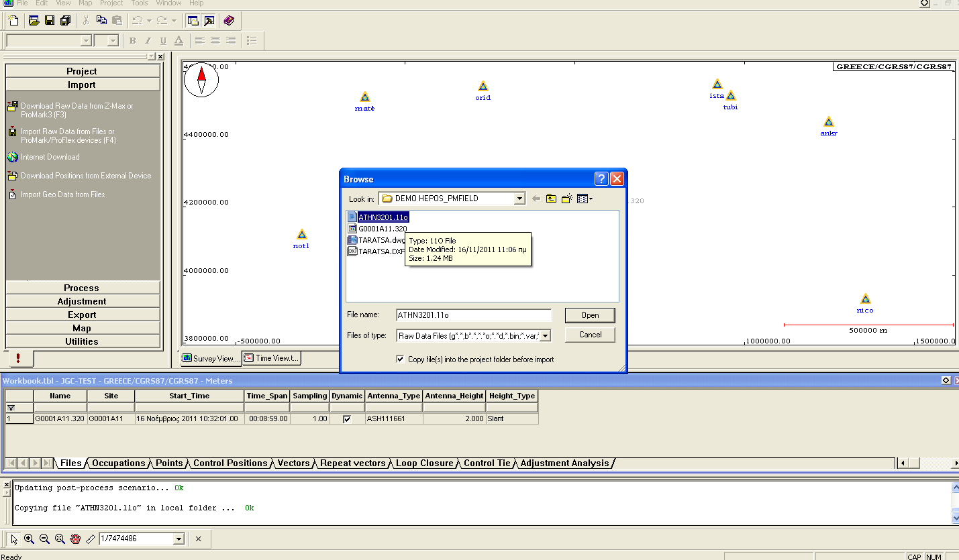Open the Views menu dropdown in Browse
Image resolution: width=959 pixels, height=560 pixels.
[585, 199]
